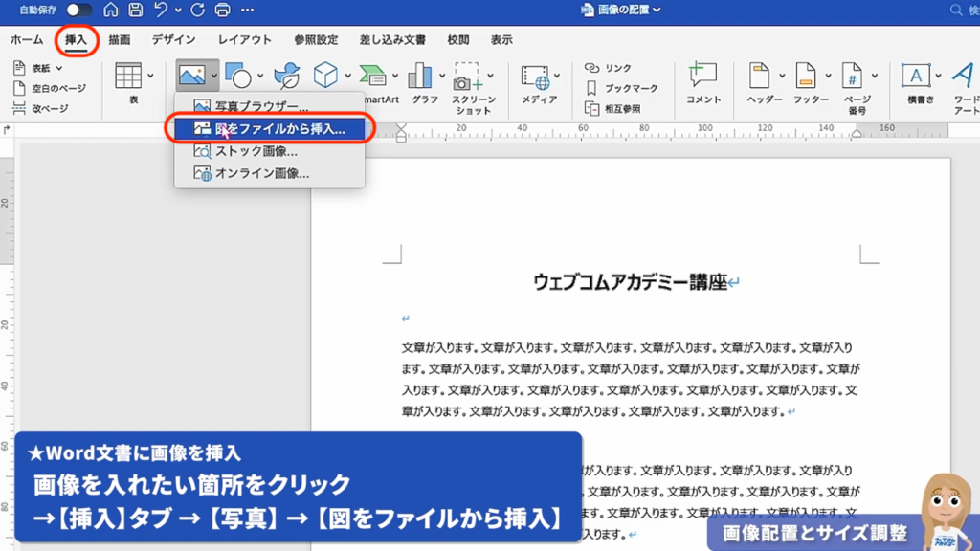Insert a chart via the グラフ icon
980x551 pixels.
tap(419, 75)
